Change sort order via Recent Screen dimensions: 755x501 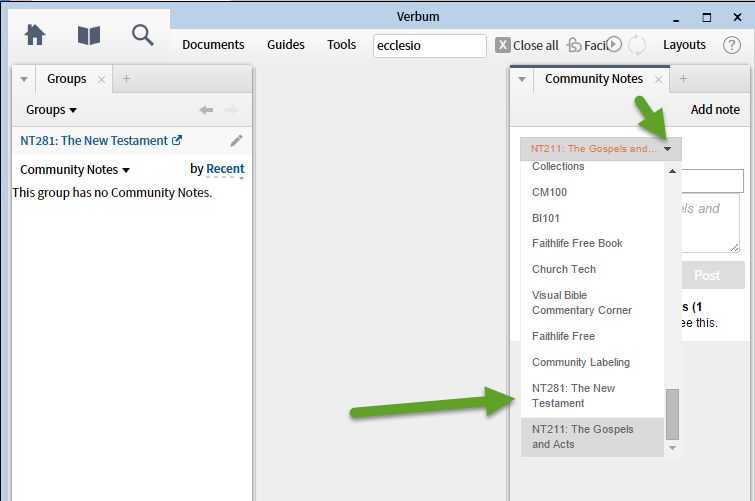(225, 169)
